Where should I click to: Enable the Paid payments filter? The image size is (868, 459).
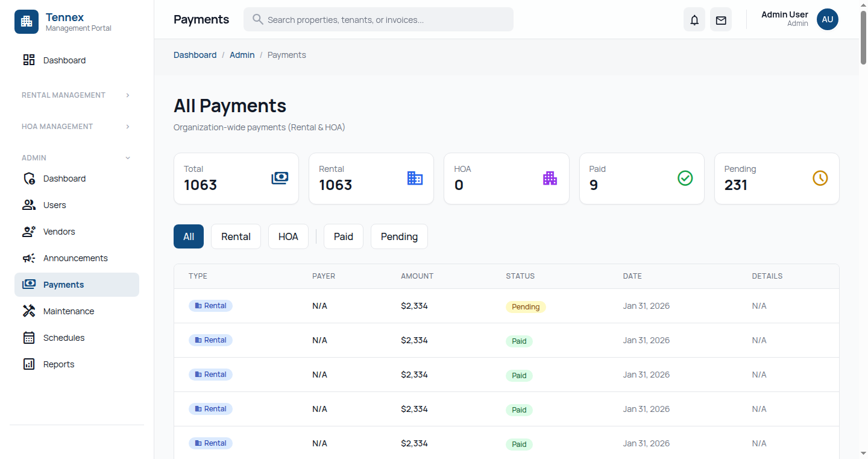click(343, 236)
